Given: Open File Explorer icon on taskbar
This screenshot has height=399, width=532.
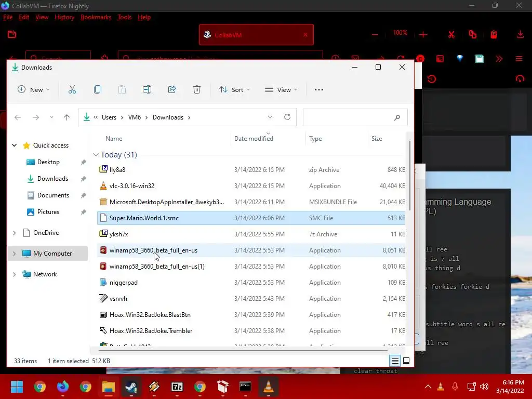Looking at the screenshot, I should point(109,387).
